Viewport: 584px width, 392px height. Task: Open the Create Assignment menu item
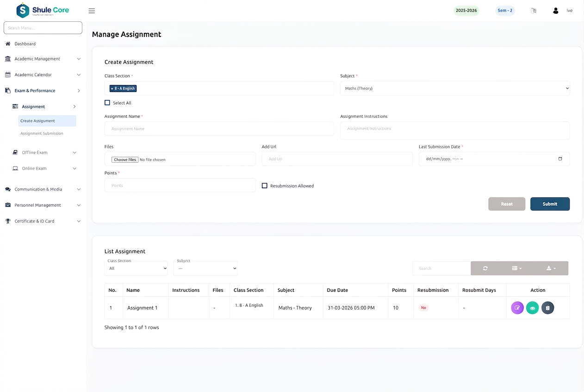point(47,121)
